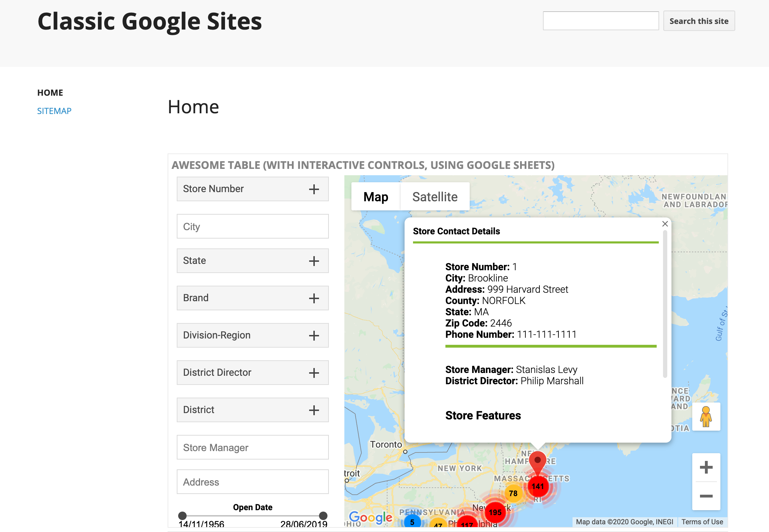The height and width of the screenshot is (532, 769).
Task: Switch to Satellite view
Action: [435, 197]
